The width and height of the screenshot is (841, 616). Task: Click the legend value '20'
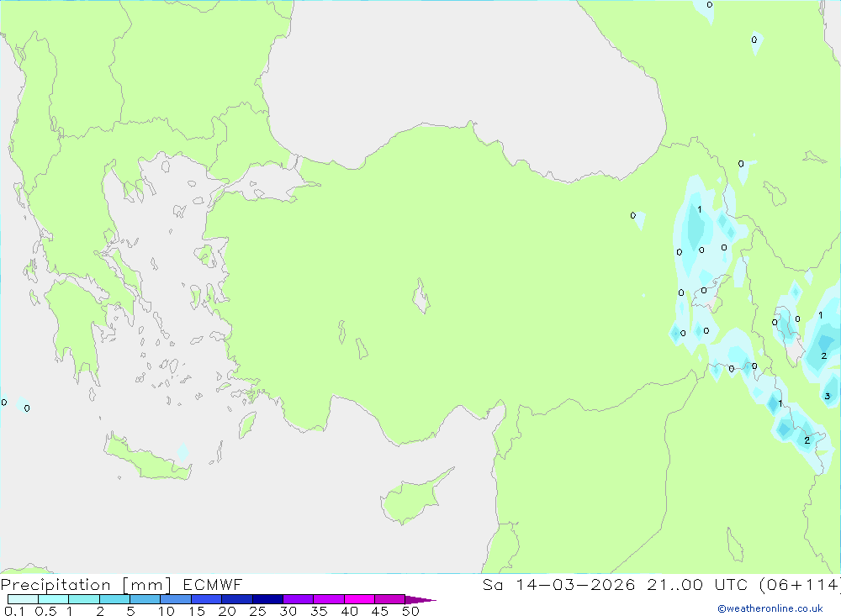tap(227, 611)
